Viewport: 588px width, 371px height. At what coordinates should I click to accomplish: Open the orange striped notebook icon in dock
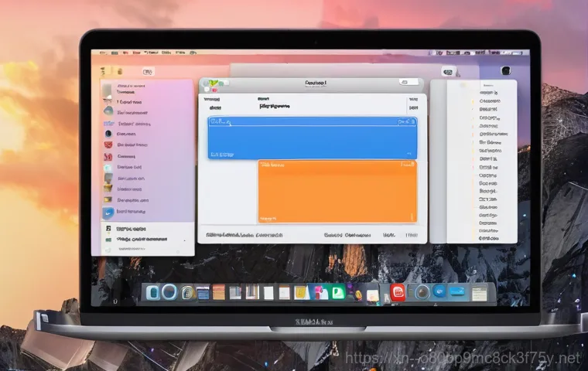coord(219,293)
